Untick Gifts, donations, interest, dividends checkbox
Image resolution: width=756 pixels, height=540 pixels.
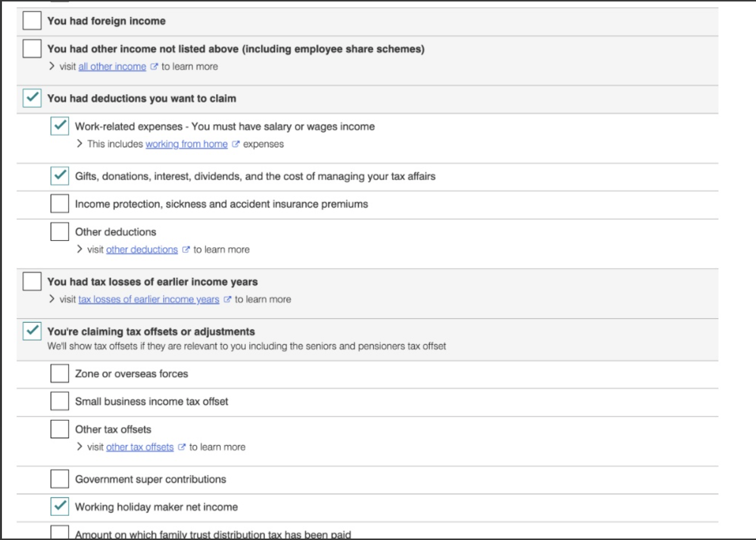click(x=60, y=176)
